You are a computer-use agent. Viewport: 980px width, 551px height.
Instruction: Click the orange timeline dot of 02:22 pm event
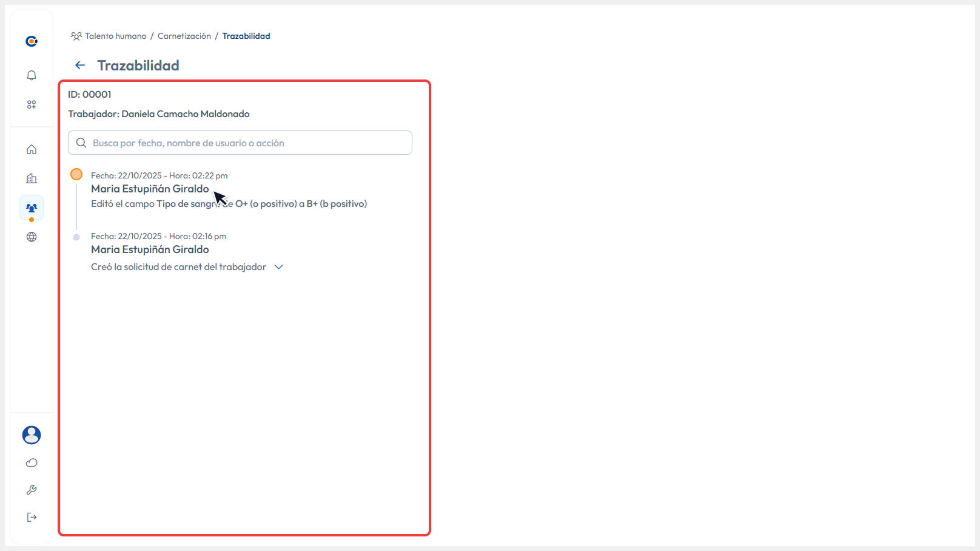coord(76,174)
